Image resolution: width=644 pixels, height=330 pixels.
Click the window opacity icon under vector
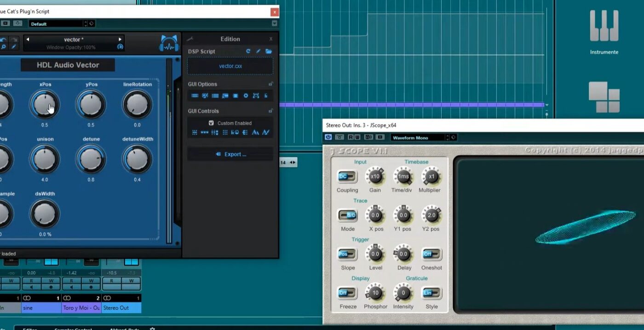tap(120, 47)
